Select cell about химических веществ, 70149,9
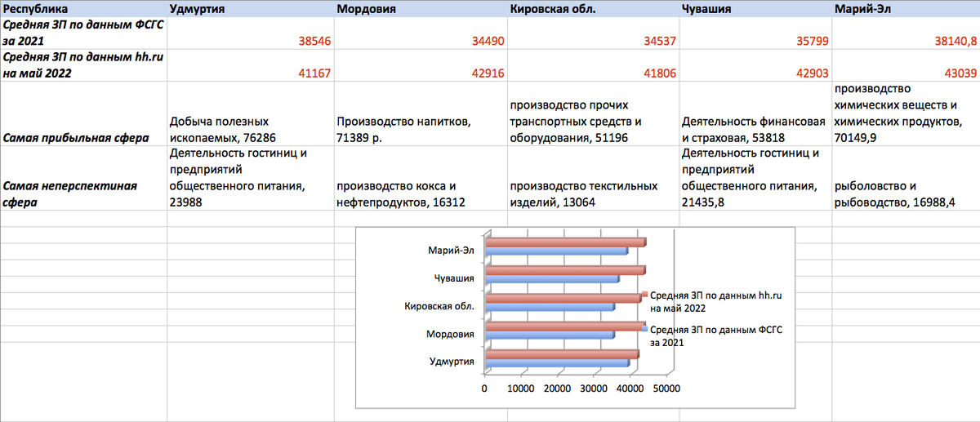 [x=905, y=113]
